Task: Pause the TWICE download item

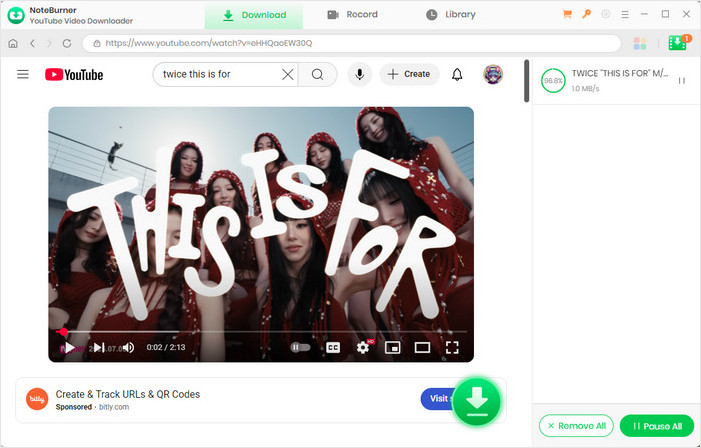Action: tap(682, 81)
